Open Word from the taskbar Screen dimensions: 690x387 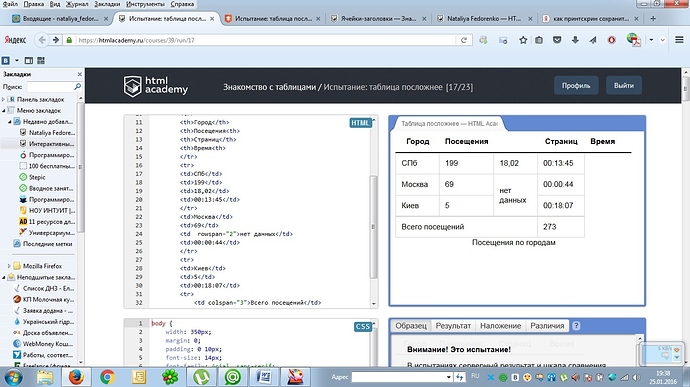(x=264, y=377)
